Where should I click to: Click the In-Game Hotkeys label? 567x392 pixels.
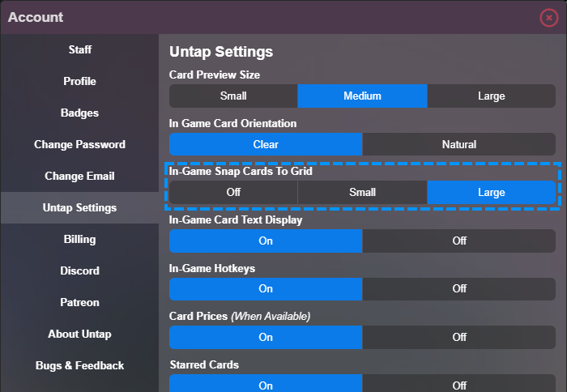212,268
